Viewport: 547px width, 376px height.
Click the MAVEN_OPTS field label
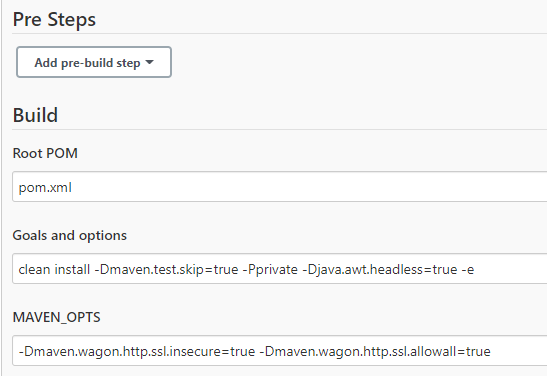coord(57,317)
